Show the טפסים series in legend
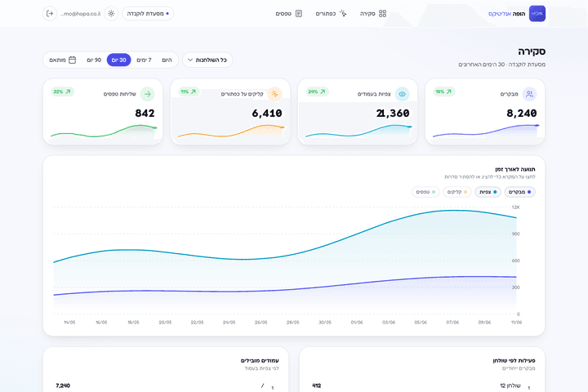This screenshot has width=588, height=392. (425, 192)
